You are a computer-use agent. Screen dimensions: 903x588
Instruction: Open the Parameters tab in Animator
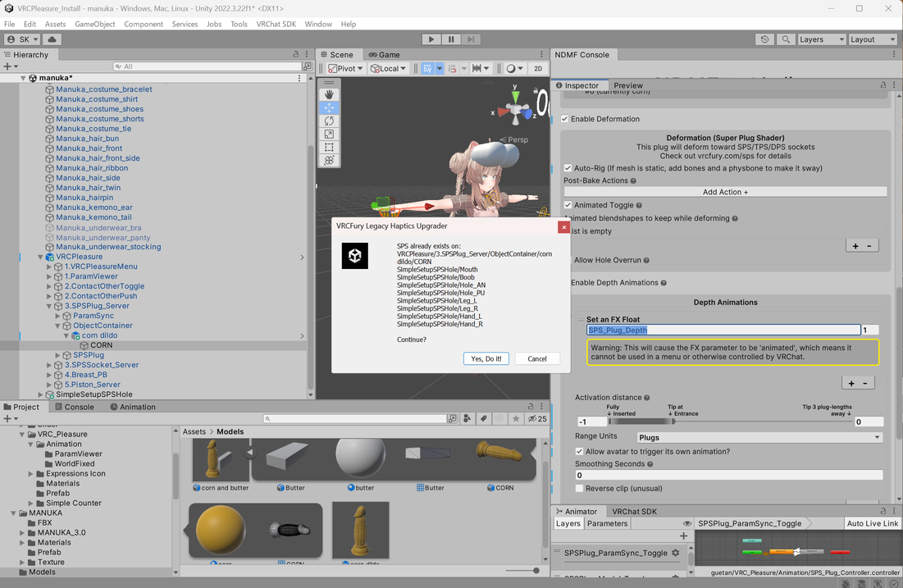pyautogui.click(x=607, y=523)
